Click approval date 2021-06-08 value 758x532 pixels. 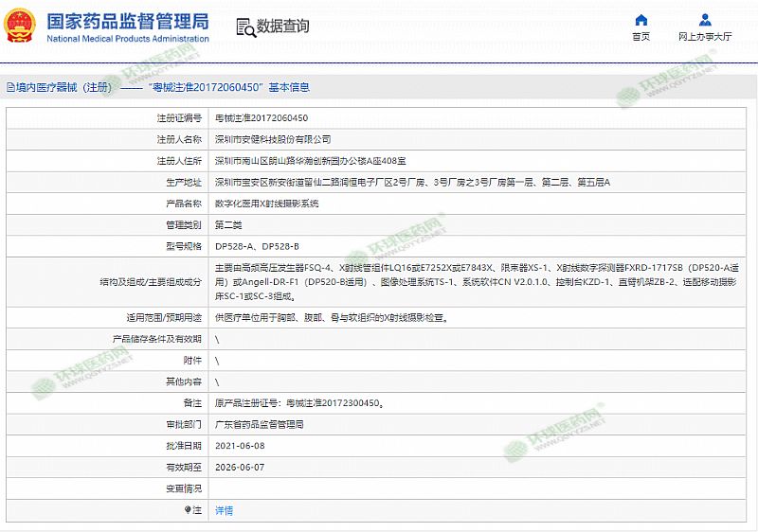tap(240, 446)
